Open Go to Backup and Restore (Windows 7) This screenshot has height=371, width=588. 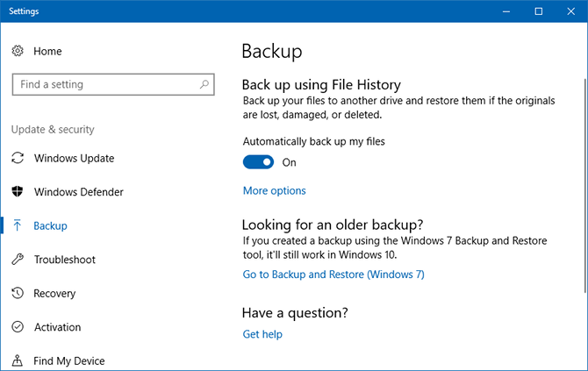tap(333, 275)
